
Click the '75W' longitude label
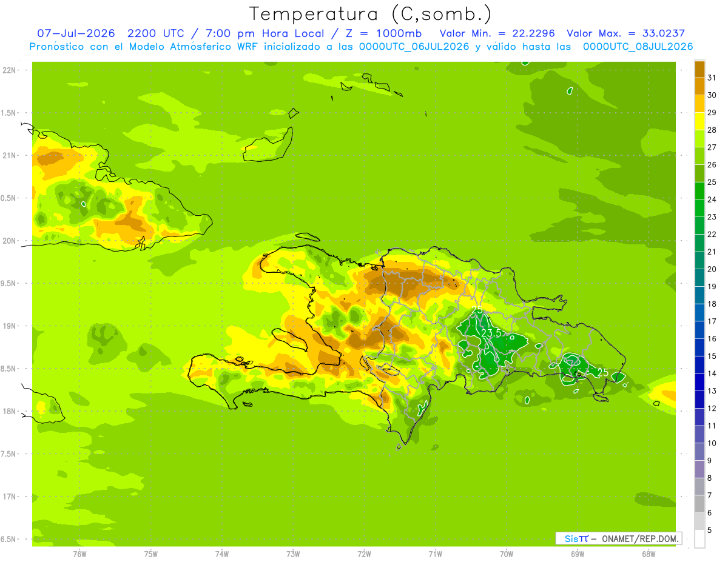pos(151,554)
